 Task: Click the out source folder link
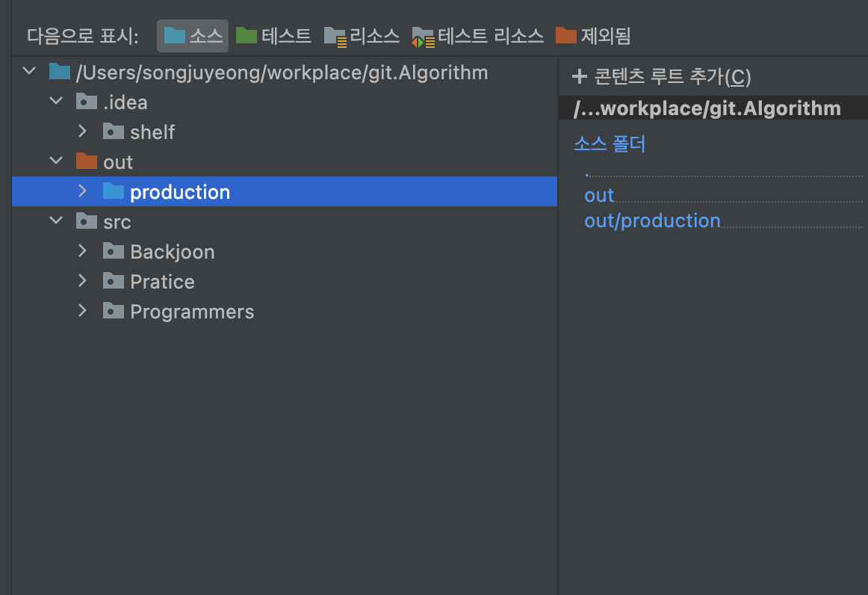point(599,195)
